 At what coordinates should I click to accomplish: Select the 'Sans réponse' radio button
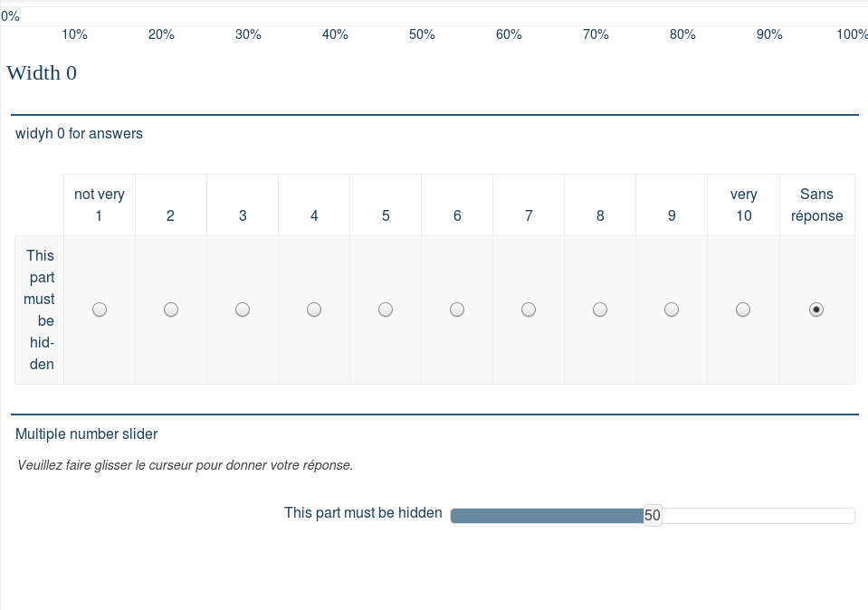coord(816,310)
